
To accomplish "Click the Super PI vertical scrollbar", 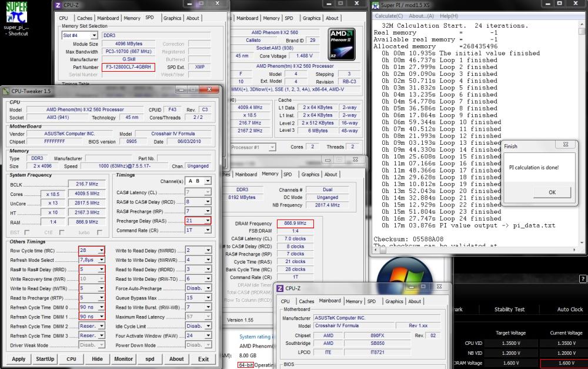I will (x=582, y=132).
